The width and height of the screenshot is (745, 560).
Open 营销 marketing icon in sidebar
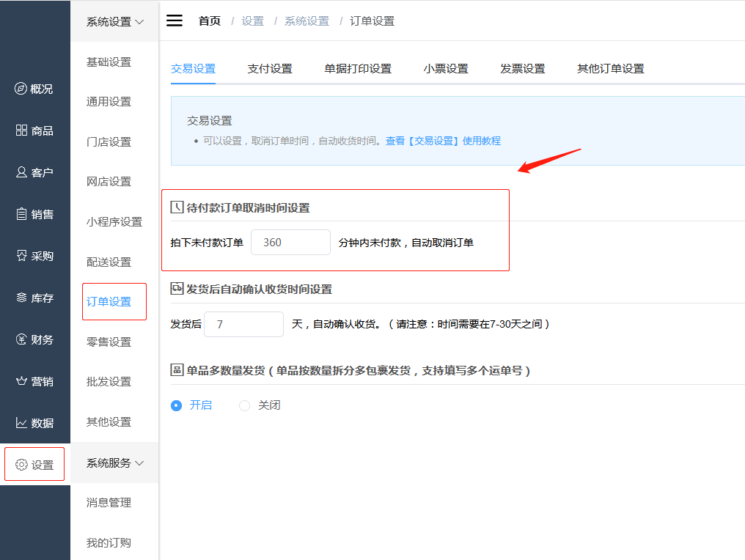pos(21,381)
